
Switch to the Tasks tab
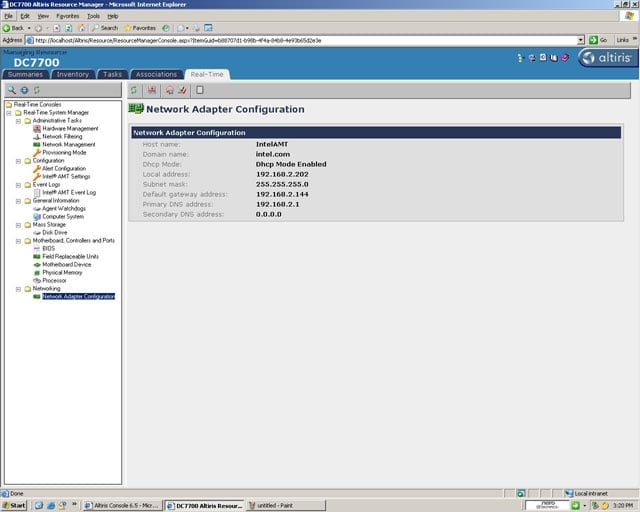coord(113,74)
